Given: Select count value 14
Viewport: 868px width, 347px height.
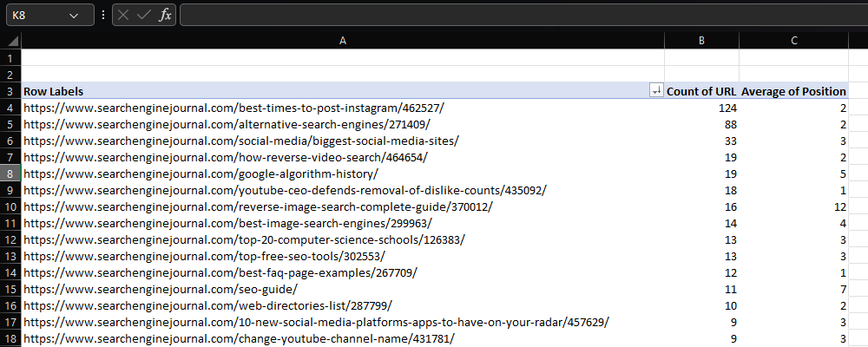Looking at the screenshot, I should point(701,223).
